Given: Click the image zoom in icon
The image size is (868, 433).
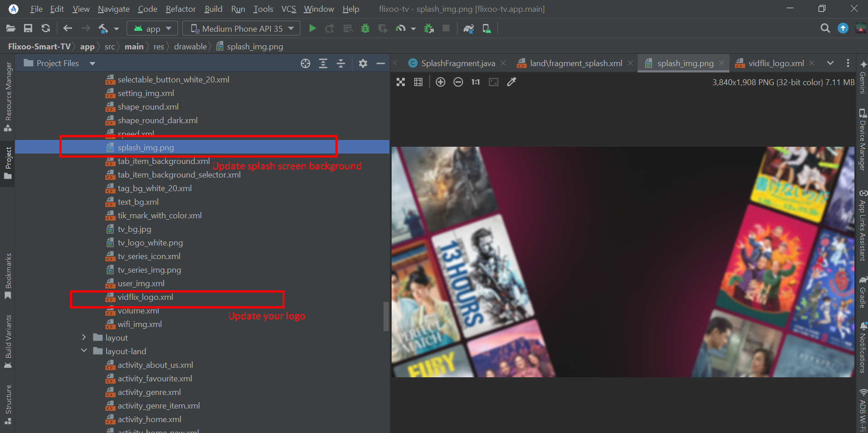Looking at the screenshot, I should coord(440,82).
